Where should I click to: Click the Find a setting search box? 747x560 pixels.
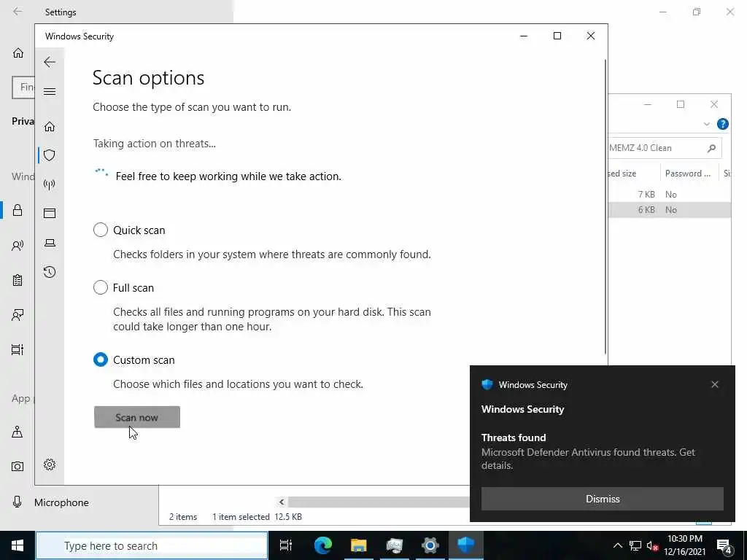[23, 87]
